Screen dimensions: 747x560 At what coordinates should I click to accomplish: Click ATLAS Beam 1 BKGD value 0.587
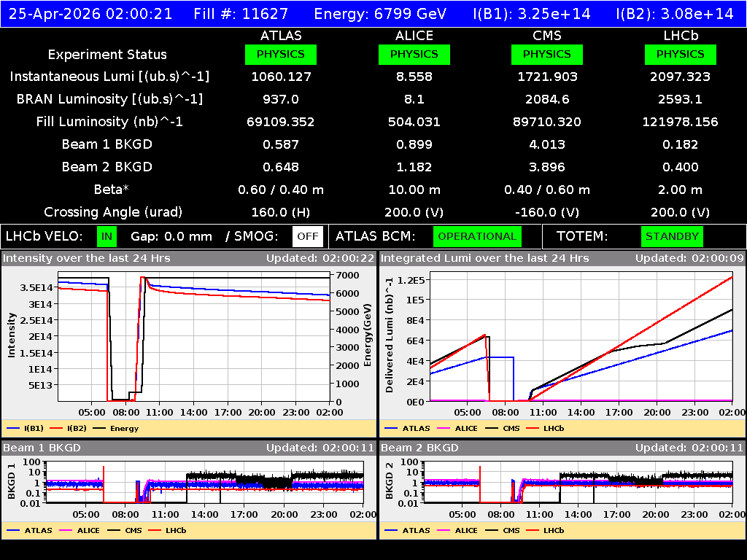(281, 144)
